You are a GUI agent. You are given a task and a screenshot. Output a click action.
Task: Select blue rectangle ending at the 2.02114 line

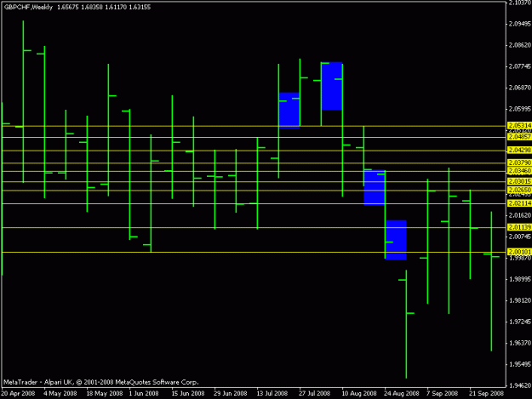click(375, 187)
